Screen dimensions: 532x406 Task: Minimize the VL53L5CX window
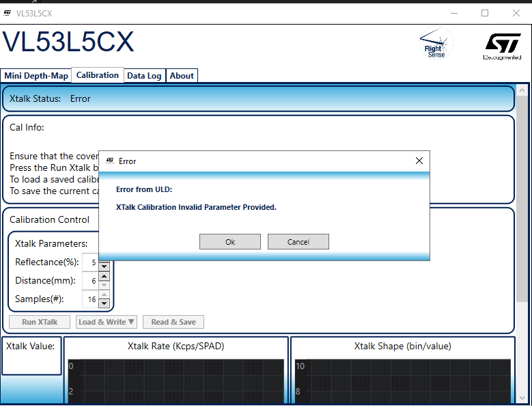tap(454, 13)
